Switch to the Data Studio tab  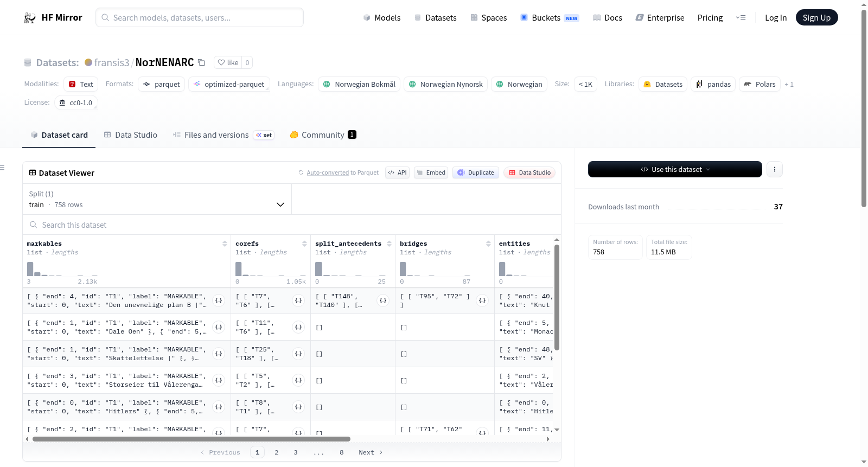coord(131,135)
